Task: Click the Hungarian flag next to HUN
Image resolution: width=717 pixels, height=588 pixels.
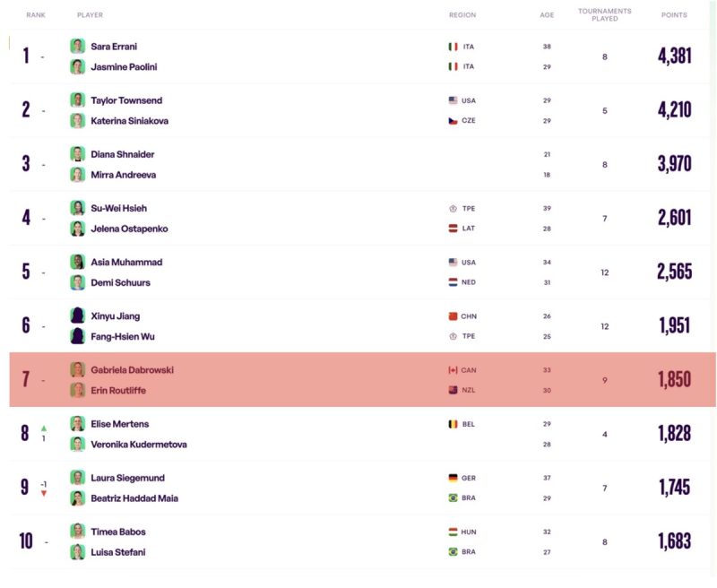Action: [x=453, y=532]
